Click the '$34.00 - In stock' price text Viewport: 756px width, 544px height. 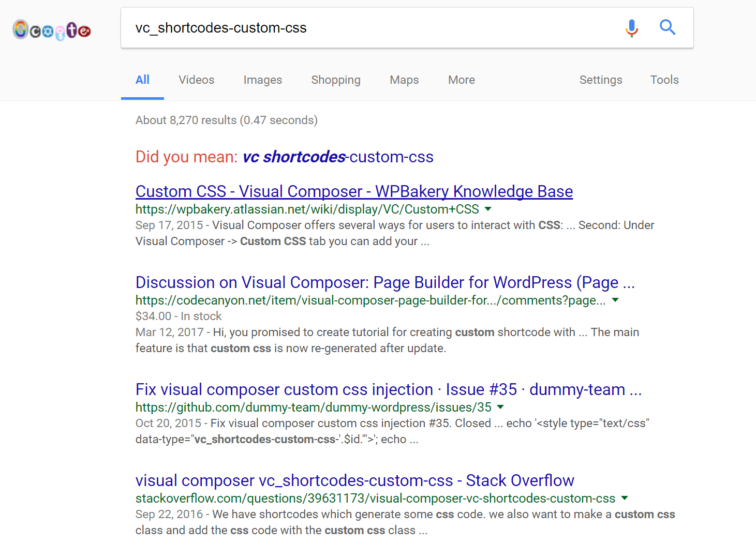[x=179, y=316]
